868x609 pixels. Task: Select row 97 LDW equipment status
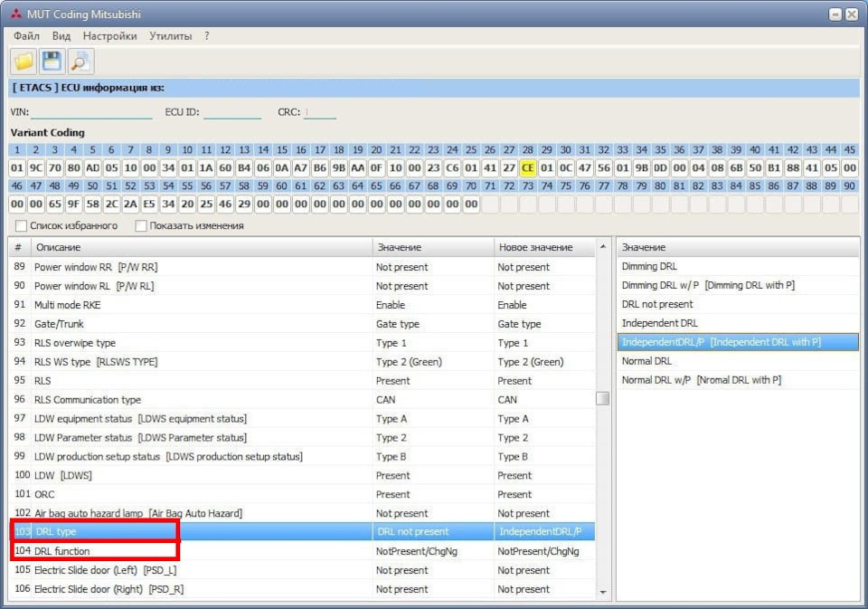tap(302, 418)
